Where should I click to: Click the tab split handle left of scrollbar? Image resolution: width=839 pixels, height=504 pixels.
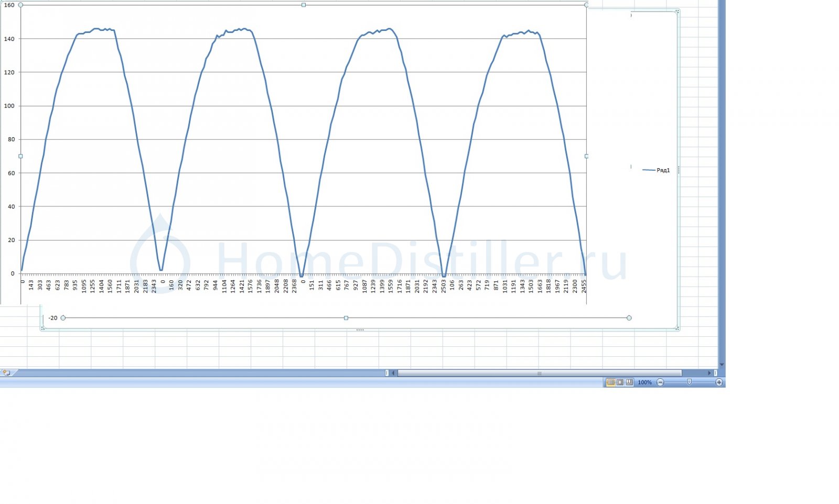[387, 373]
